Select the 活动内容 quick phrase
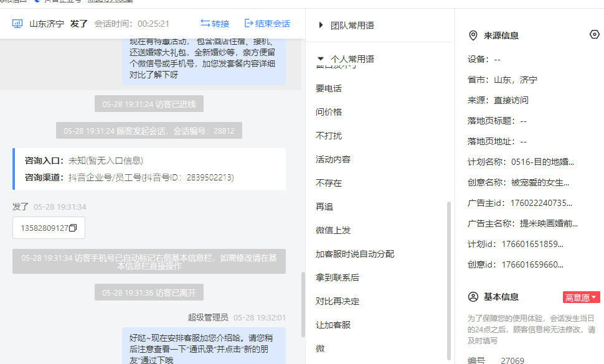The height and width of the screenshot is (364, 604). coord(333,159)
